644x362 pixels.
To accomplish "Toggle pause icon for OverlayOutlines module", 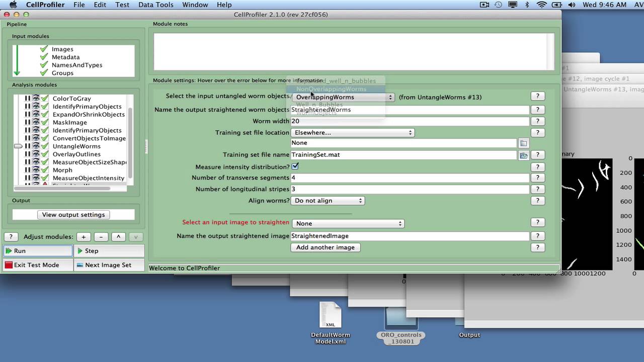I will [28, 154].
